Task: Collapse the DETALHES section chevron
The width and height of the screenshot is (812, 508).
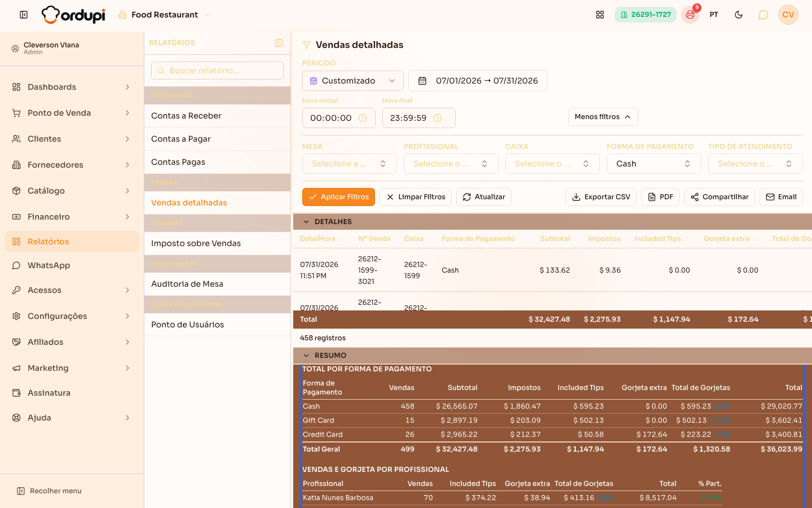Action: pyautogui.click(x=306, y=222)
